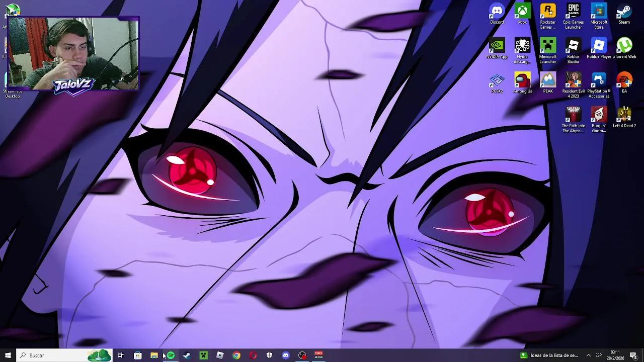Switch the ESP input language indicator

click(x=599, y=355)
